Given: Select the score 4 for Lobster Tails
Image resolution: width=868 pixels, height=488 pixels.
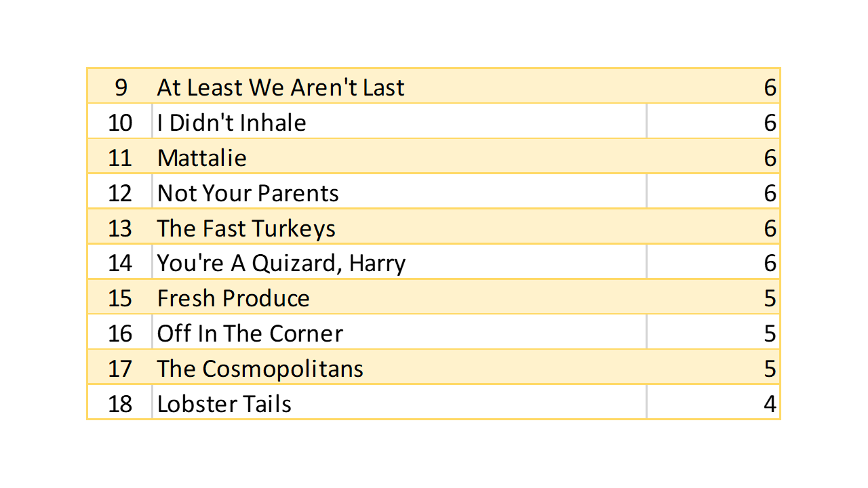Looking at the screenshot, I should 769,404.
